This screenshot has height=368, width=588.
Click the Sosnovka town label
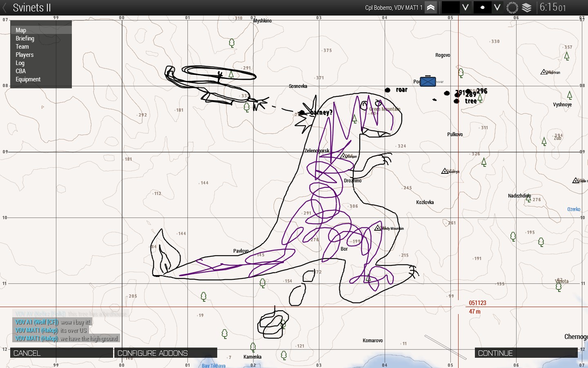(x=298, y=86)
